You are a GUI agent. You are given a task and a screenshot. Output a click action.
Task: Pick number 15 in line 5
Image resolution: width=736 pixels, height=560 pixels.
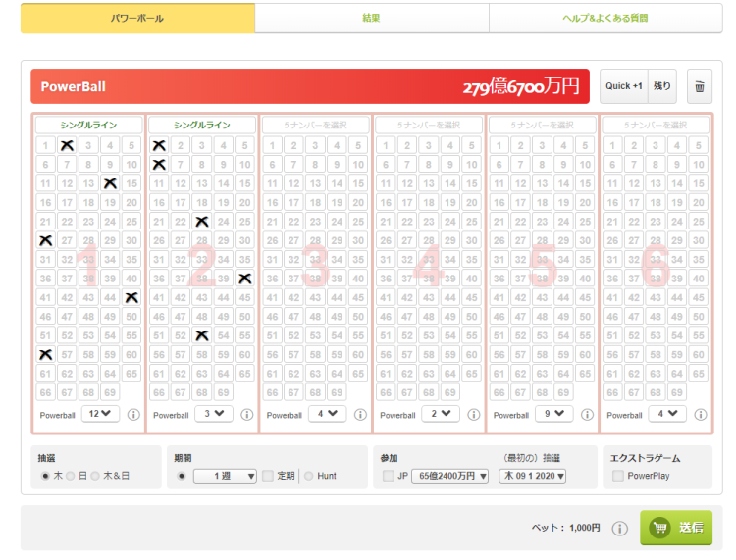pyautogui.click(x=585, y=183)
